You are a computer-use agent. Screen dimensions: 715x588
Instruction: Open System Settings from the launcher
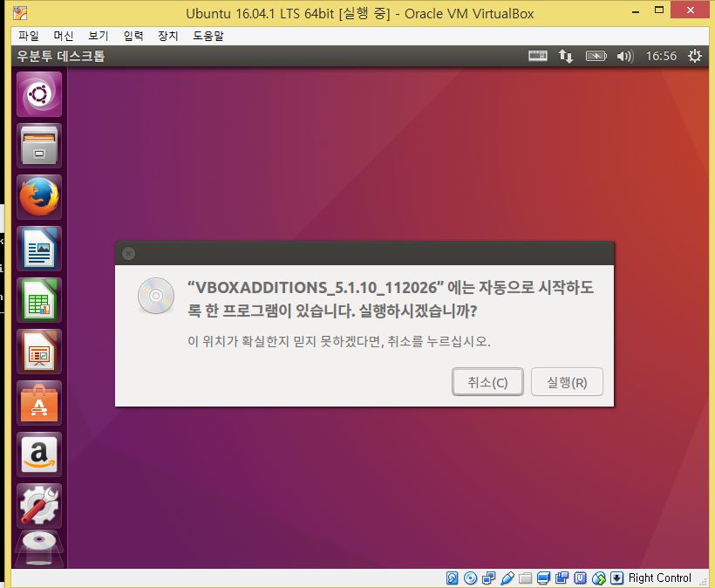pyautogui.click(x=38, y=505)
